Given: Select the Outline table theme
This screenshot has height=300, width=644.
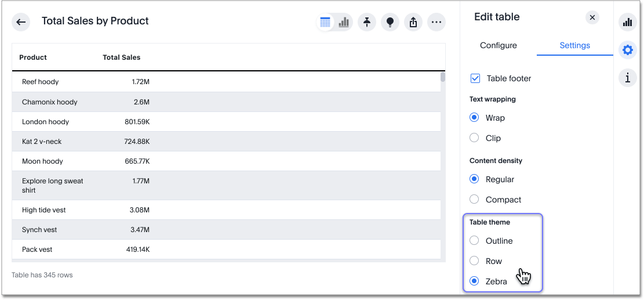Looking at the screenshot, I should pyautogui.click(x=475, y=241).
